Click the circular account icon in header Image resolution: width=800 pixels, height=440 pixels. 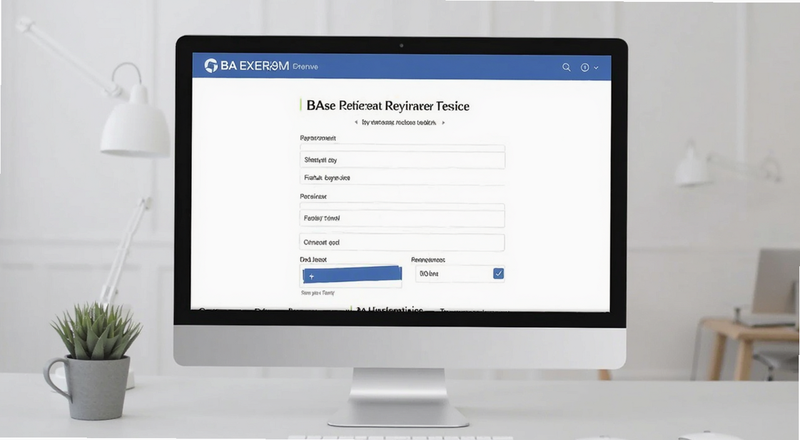pos(585,67)
